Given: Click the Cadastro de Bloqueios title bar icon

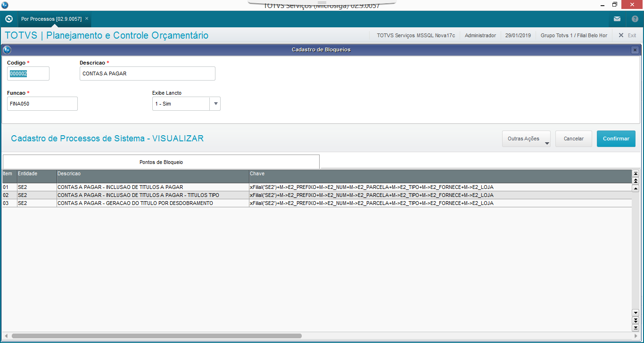Looking at the screenshot, I should 7,49.
